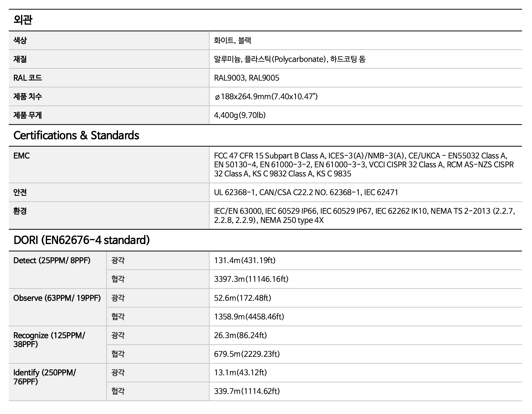Select the 26.3m(86.24ft) Recognize wide value
Viewport: 532px width, 414px height.
240,335
